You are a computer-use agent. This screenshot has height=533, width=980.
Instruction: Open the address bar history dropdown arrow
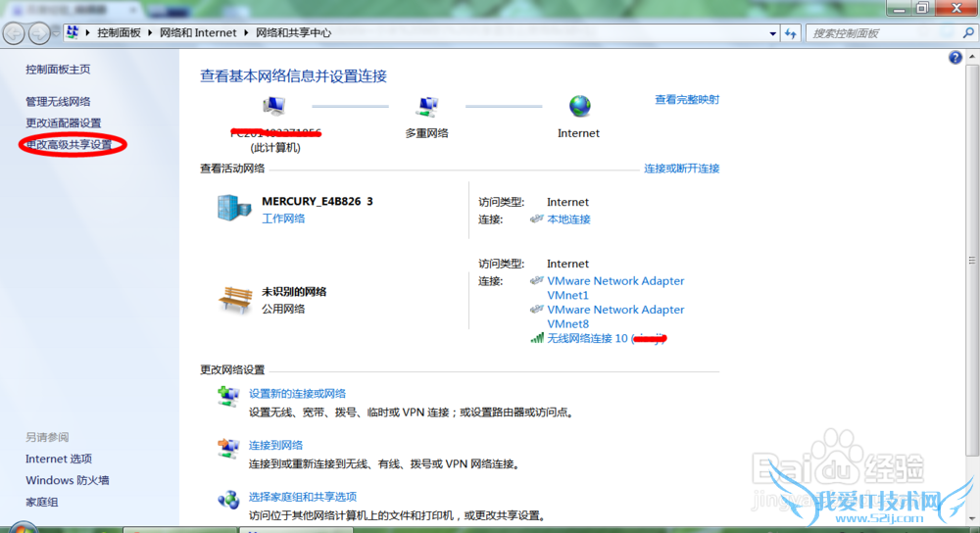pyautogui.click(x=773, y=33)
